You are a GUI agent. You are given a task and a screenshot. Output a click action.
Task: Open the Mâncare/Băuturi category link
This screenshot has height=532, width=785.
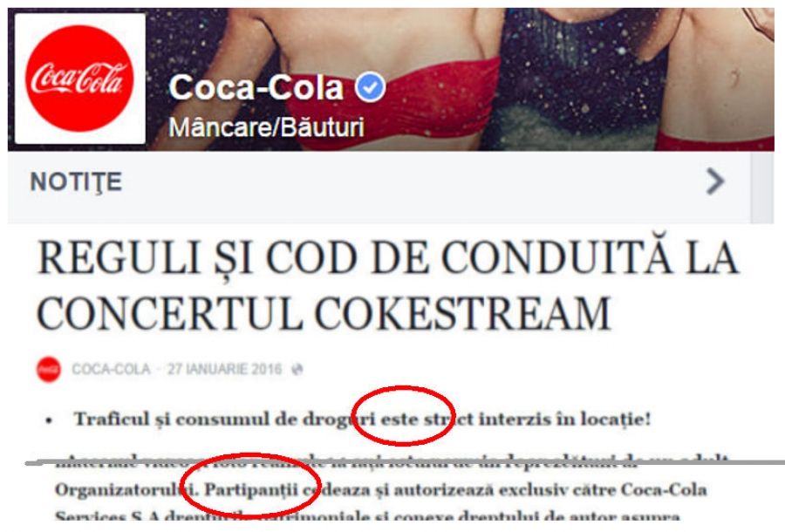(266, 127)
